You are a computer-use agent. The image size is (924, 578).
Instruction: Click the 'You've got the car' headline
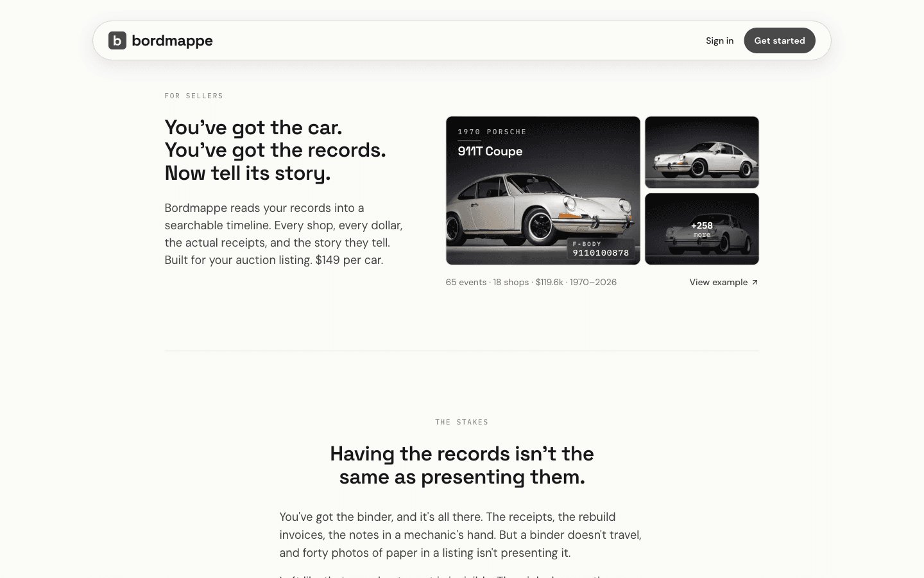tap(275, 150)
